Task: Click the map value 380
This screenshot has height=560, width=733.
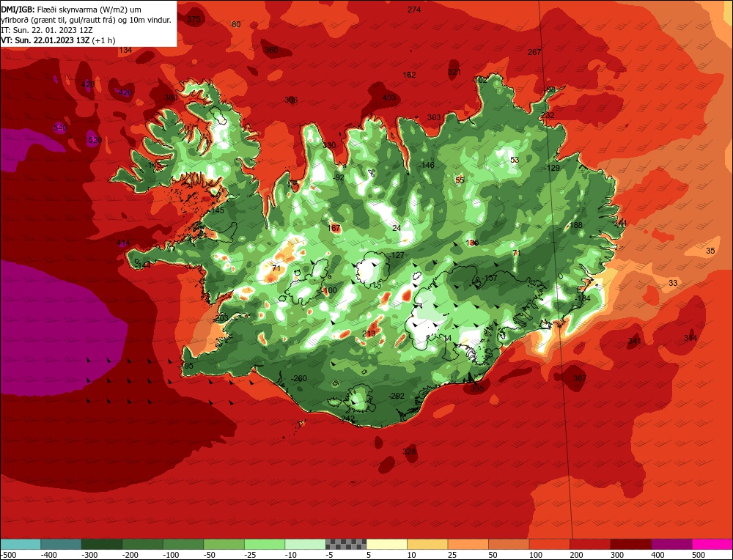Action: pos(171,97)
